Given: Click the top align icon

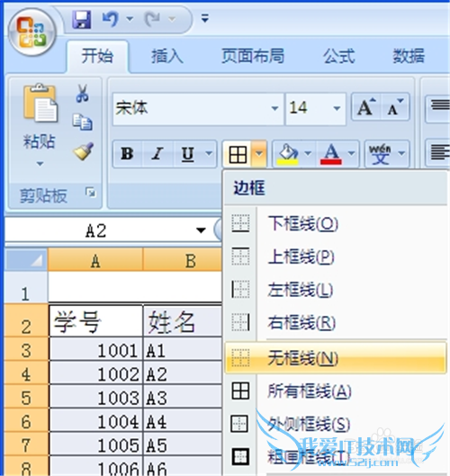Looking at the screenshot, I should tap(440, 106).
